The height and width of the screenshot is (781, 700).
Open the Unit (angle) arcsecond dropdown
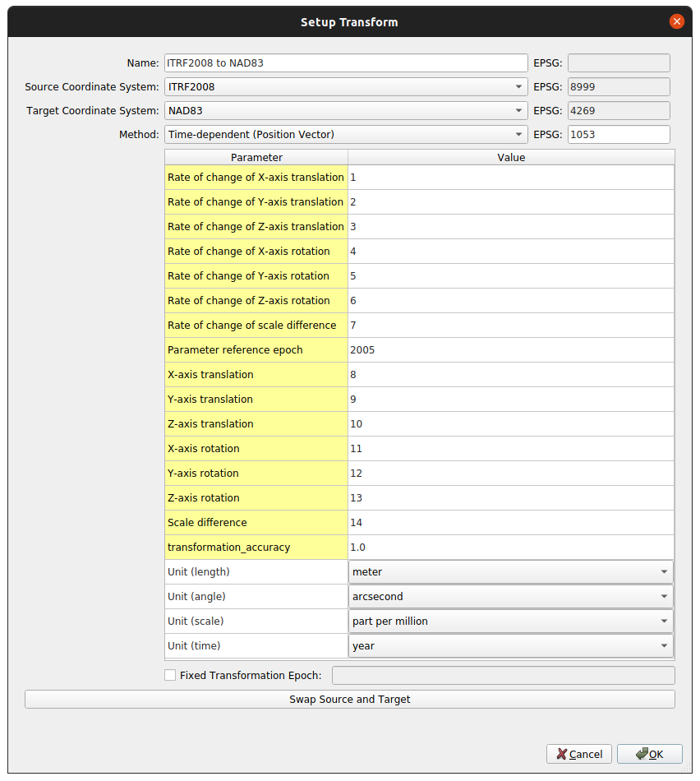pyautogui.click(x=511, y=596)
